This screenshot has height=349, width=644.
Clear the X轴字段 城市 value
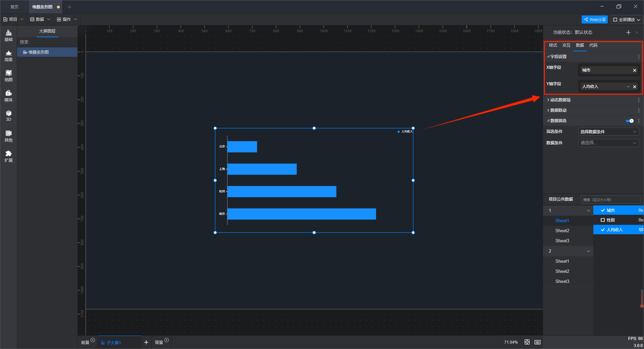[x=635, y=70]
